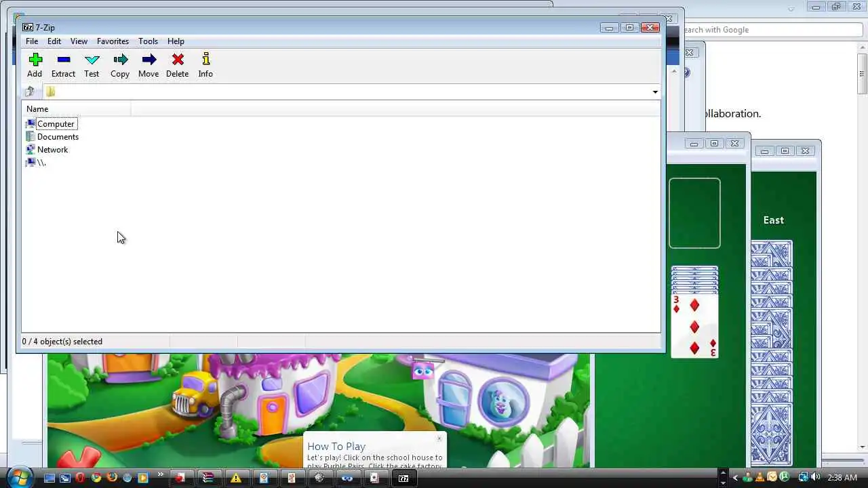Switch to the 7z taskbar button

pos(403,478)
